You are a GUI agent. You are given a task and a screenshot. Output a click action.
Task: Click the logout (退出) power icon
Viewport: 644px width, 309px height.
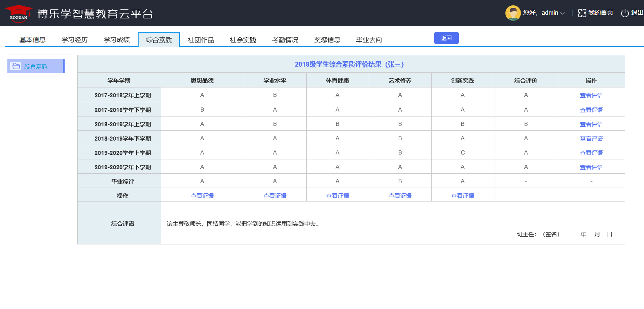624,13
